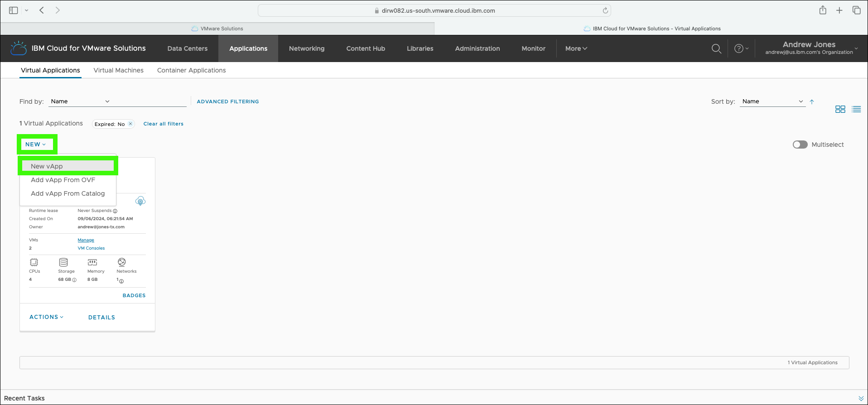
Task: Click Never Suspends info icon
Action: click(115, 211)
